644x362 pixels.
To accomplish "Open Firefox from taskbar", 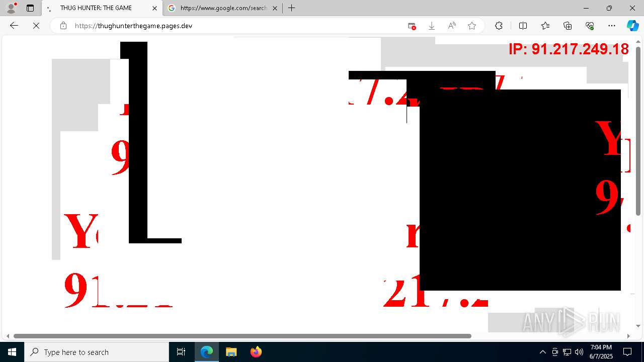I will [256, 352].
